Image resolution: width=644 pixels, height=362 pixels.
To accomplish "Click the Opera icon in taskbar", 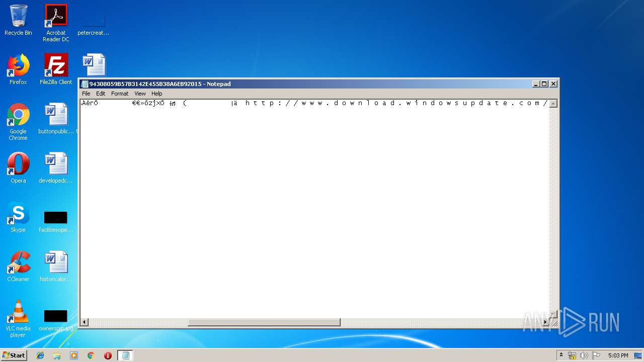I will tap(108, 355).
